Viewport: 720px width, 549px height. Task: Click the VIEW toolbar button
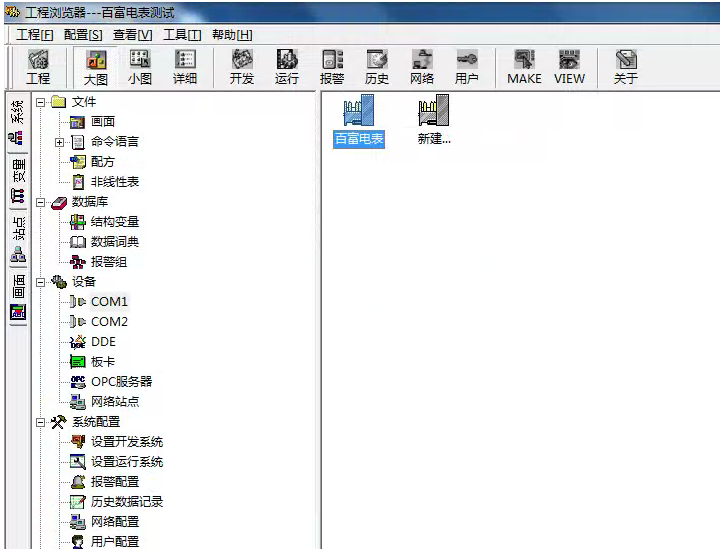(x=569, y=67)
